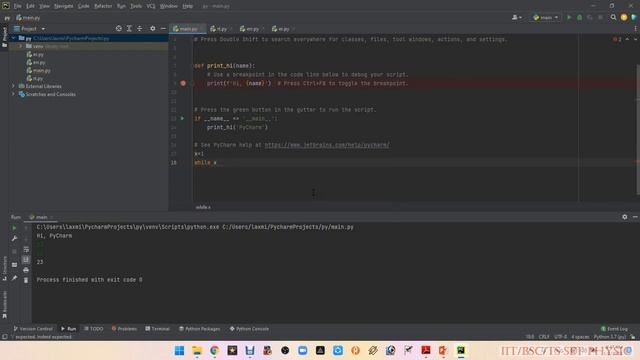The image size is (640, 360).
Task: Toggle Project tool window side button
Action: click(x=4, y=37)
